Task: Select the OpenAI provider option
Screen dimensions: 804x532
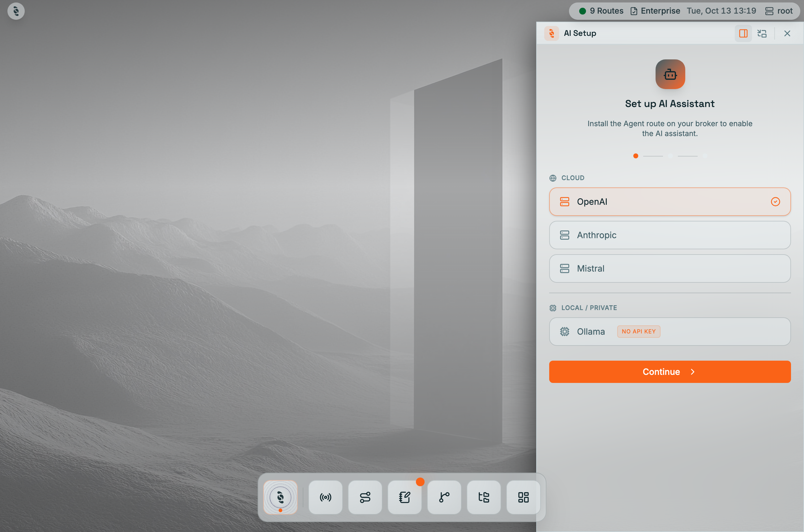Action: tap(670, 202)
